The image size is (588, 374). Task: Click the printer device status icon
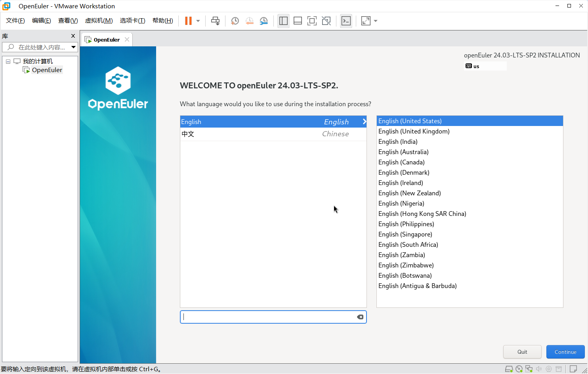point(559,369)
